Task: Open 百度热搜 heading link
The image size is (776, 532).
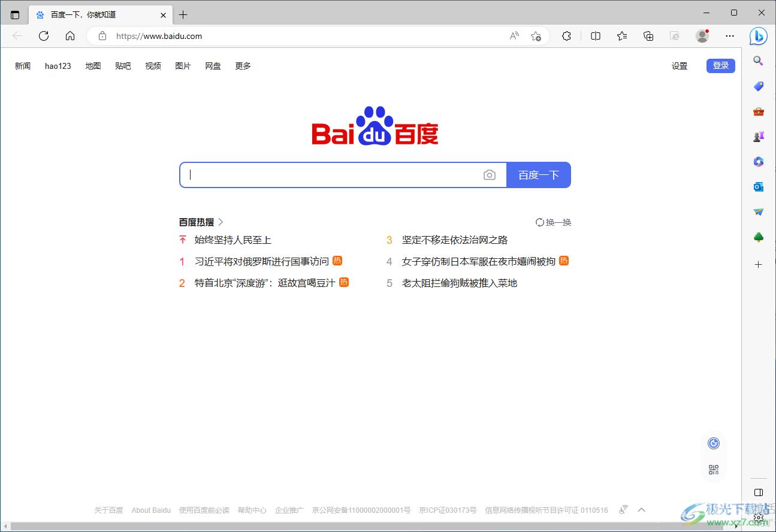Action: [x=197, y=222]
